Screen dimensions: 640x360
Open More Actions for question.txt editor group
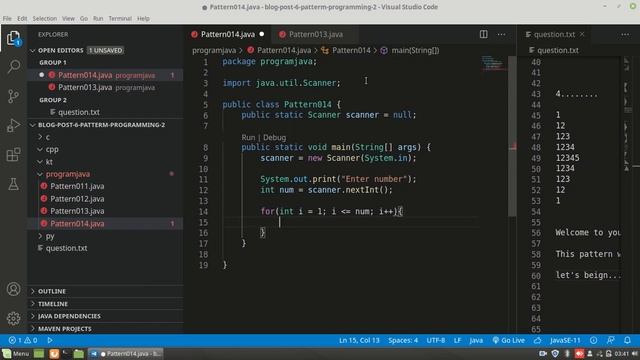(x=625, y=34)
